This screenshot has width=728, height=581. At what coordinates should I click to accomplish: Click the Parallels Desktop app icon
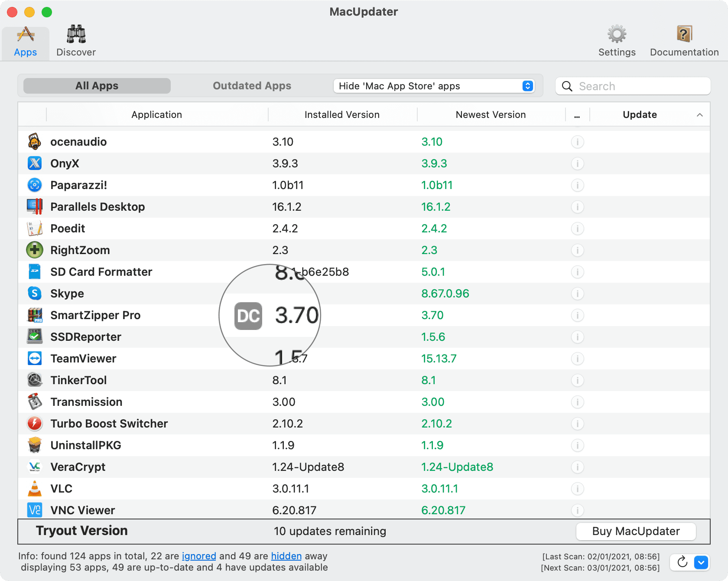(x=35, y=207)
